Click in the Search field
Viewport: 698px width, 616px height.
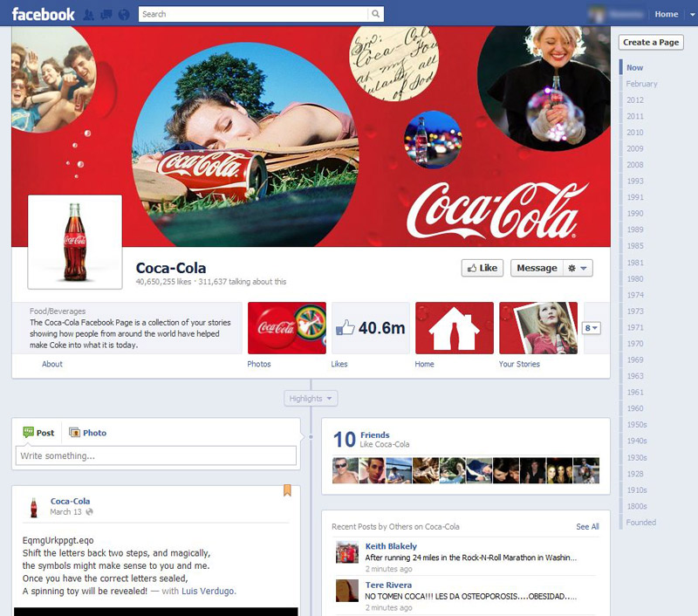[253, 14]
